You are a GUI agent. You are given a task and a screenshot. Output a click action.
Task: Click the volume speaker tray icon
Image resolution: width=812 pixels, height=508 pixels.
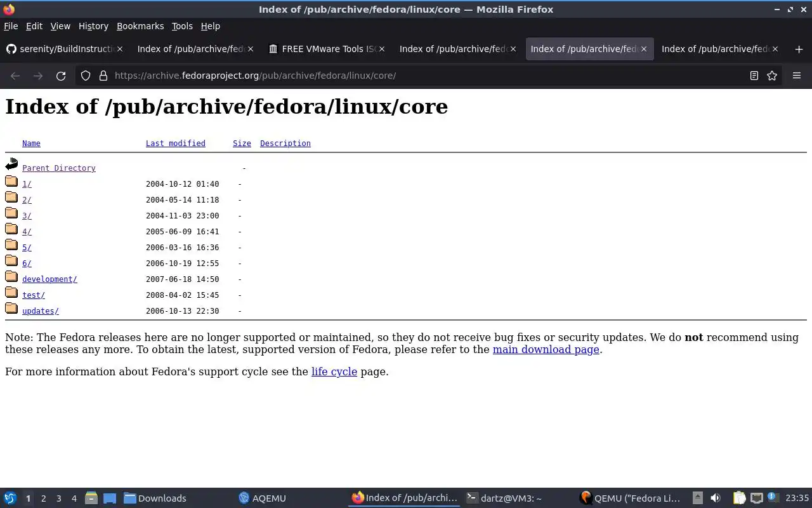pos(716,498)
